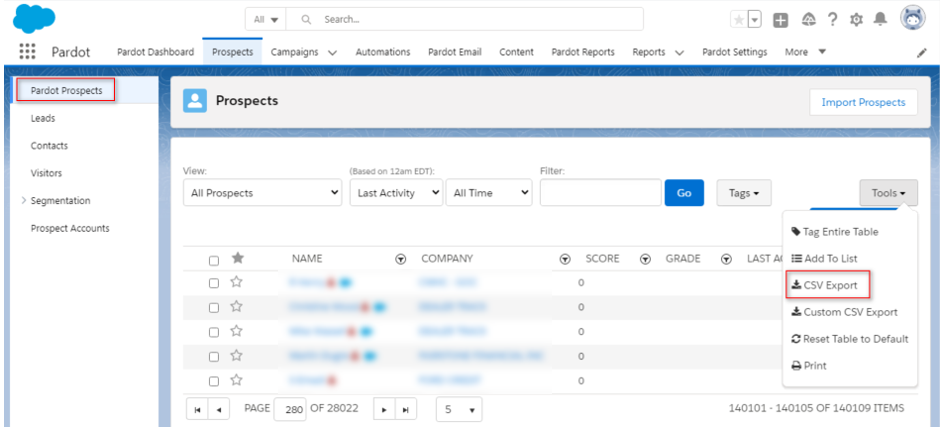Click the blue Go button
The height and width of the screenshot is (427, 941).
click(684, 193)
